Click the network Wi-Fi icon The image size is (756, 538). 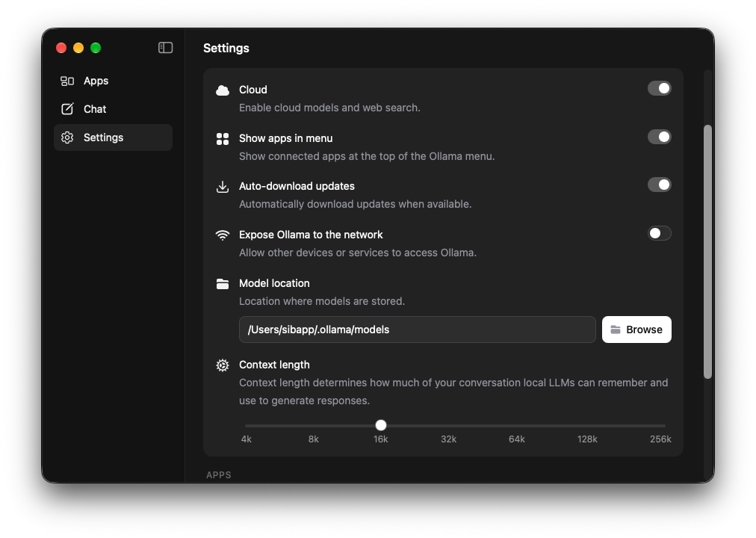[223, 235]
